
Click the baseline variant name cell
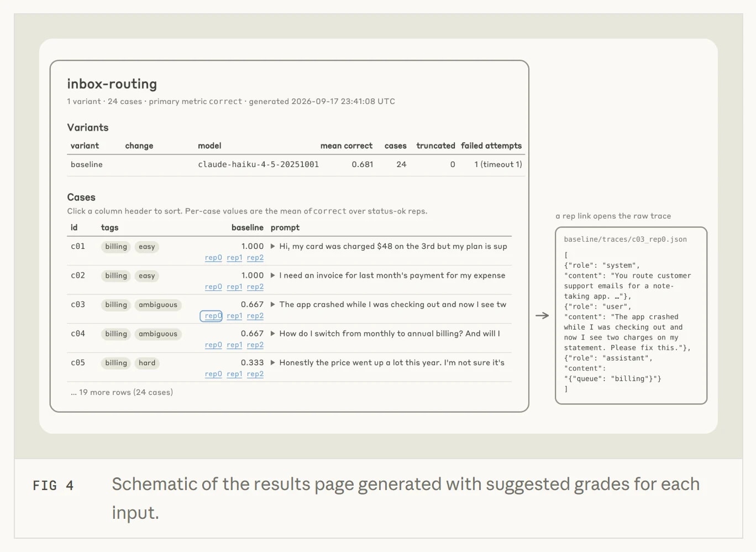pos(87,164)
